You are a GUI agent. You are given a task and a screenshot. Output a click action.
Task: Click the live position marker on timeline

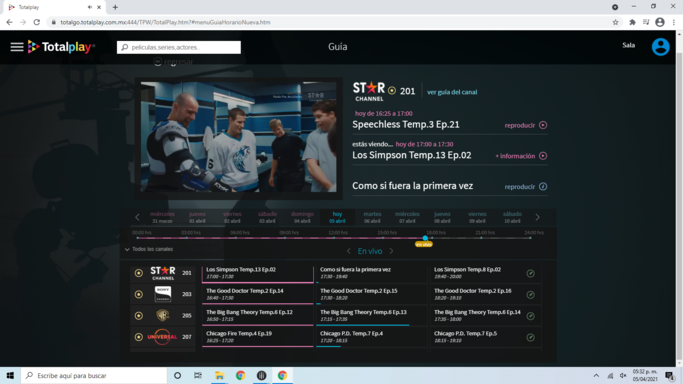[x=425, y=238]
